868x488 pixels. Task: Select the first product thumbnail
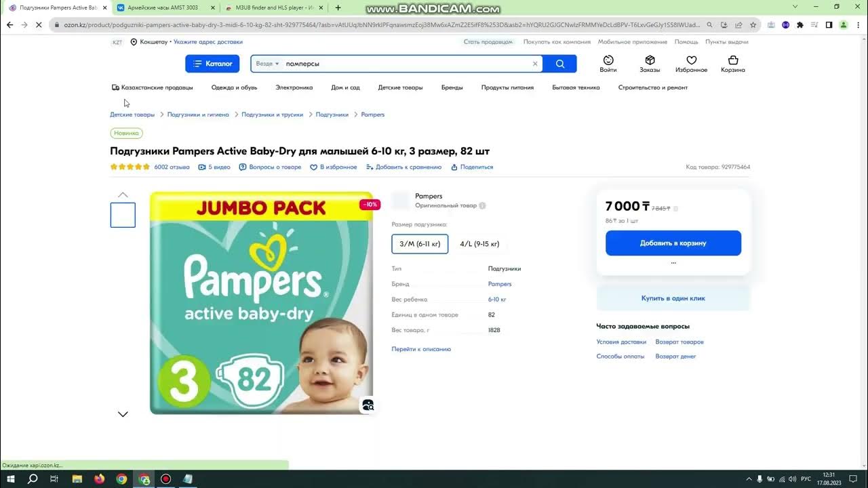[123, 215]
